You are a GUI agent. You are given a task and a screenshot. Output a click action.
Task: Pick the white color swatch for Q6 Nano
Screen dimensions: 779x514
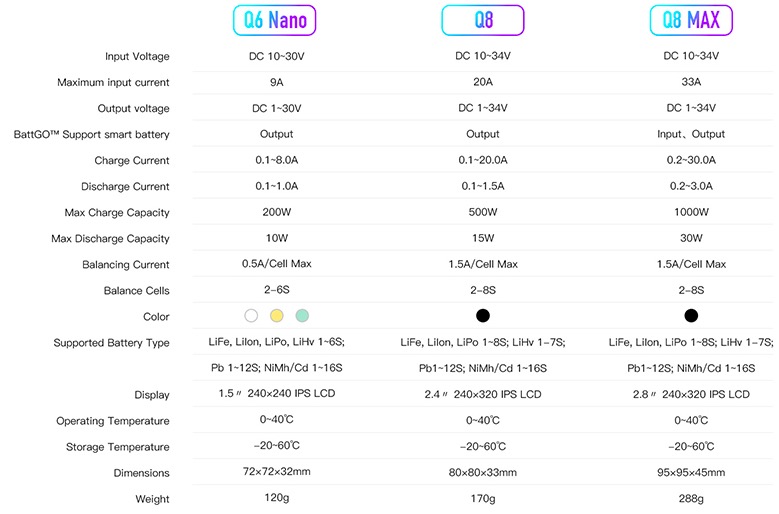tap(251, 316)
